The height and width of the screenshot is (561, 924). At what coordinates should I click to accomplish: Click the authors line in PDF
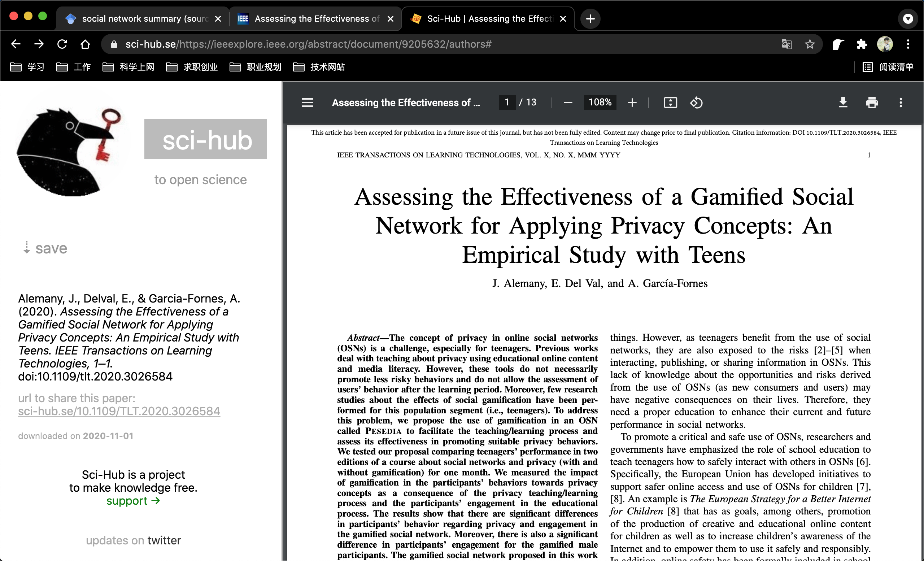(600, 283)
